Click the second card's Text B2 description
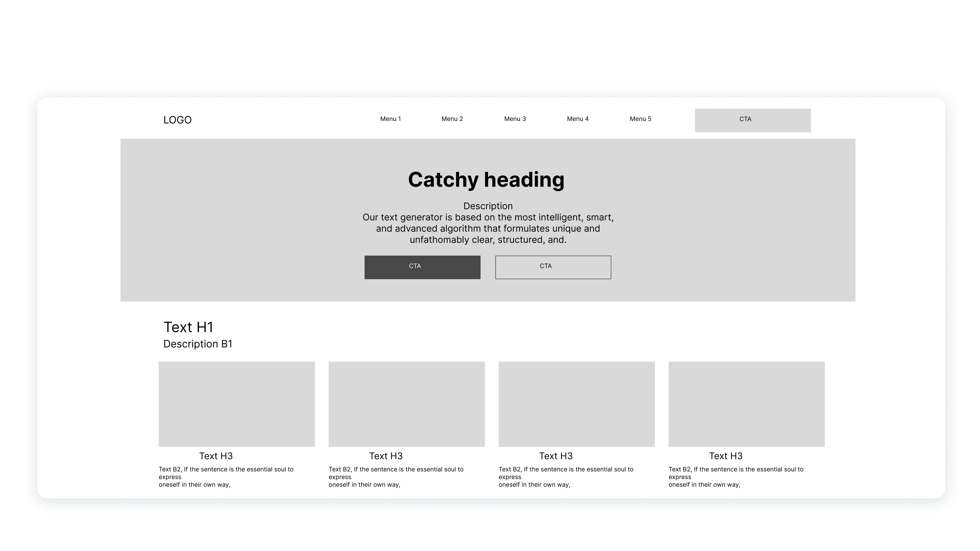The height and width of the screenshot is (551, 980). pos(396,477)
